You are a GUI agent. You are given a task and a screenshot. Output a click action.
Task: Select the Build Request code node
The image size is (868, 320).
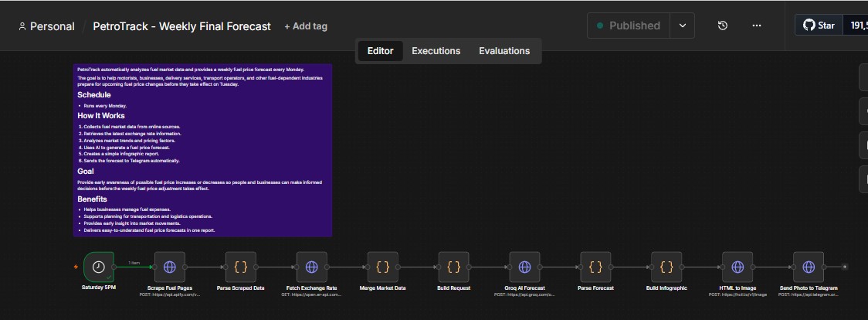click(x=453, y=267)
